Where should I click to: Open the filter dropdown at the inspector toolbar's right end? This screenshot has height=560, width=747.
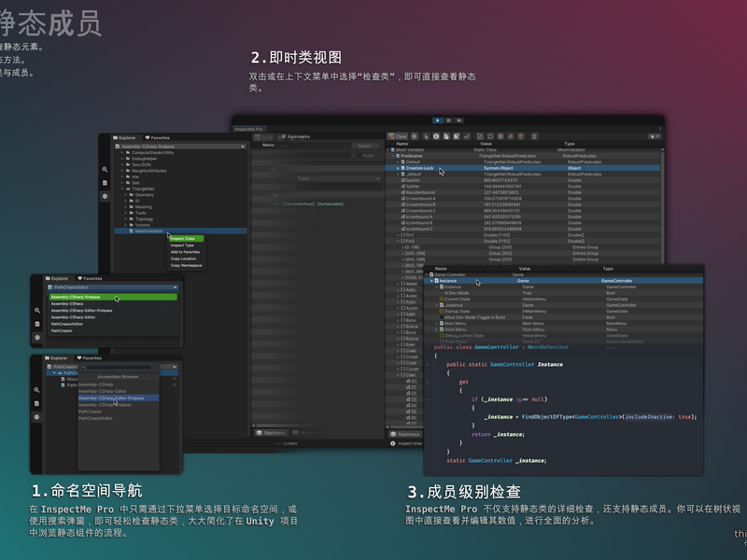pos(655,136)
